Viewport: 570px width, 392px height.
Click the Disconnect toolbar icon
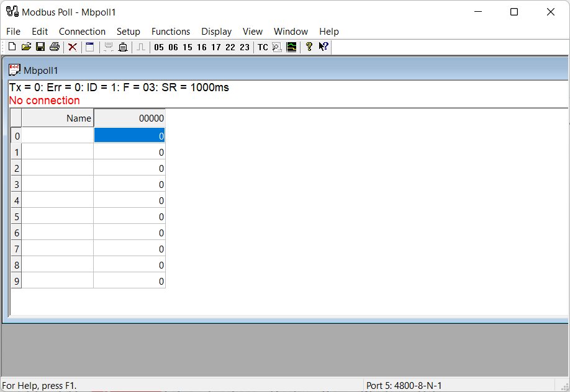coord(123,47)
